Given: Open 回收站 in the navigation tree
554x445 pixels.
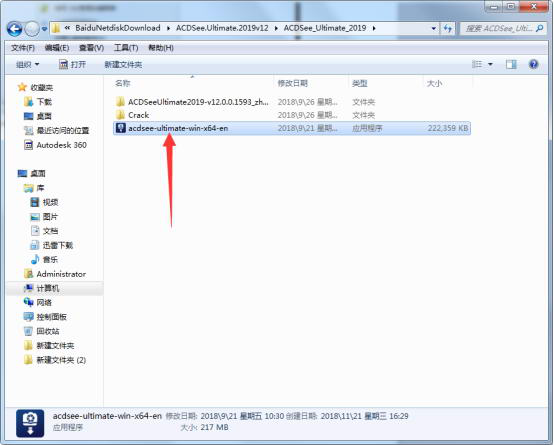Looking at the screenshot, I should (48, 331).
